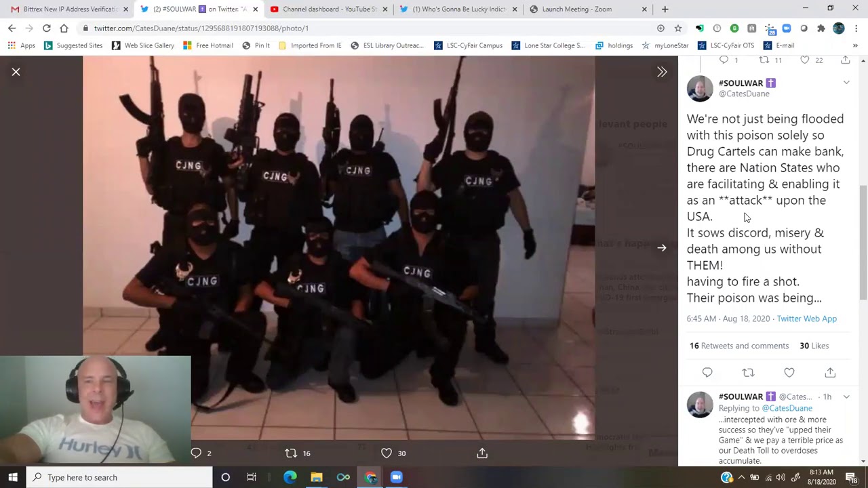This screenshot has height=488, width=868.
Task: Close the active #SOULWAR Twitter tab
Action: point(255,9)
